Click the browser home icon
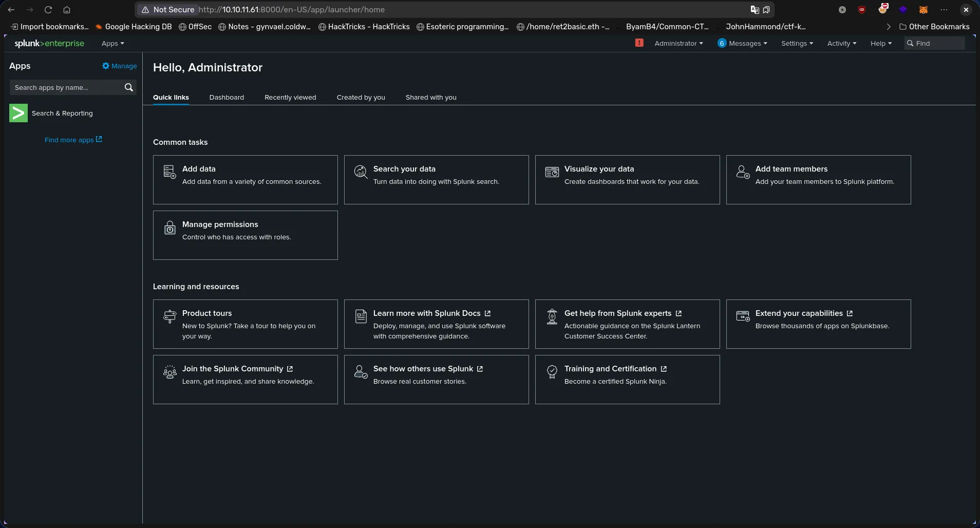Screen dimensions: 980x528 (67, 10)
